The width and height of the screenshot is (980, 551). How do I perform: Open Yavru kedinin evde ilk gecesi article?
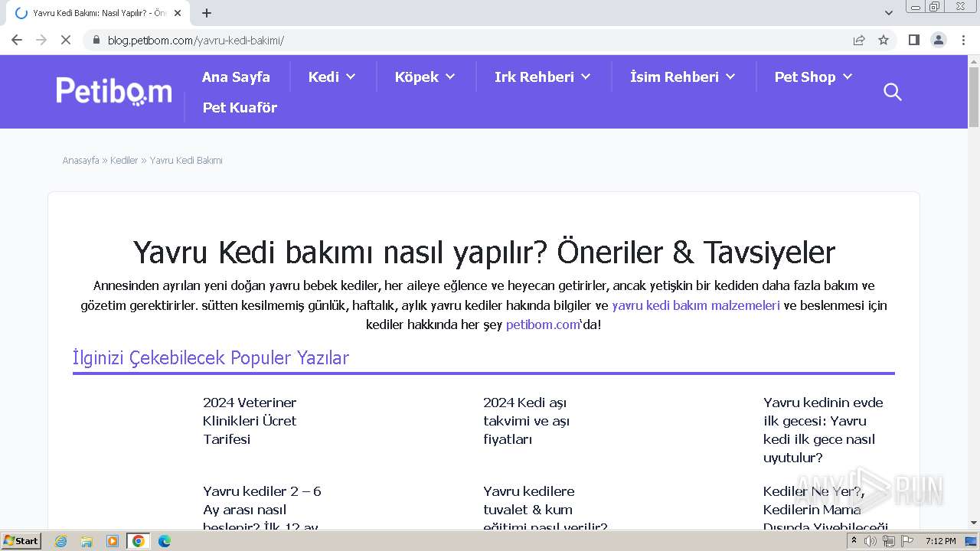pyautogui.click(x=823, y=430)
